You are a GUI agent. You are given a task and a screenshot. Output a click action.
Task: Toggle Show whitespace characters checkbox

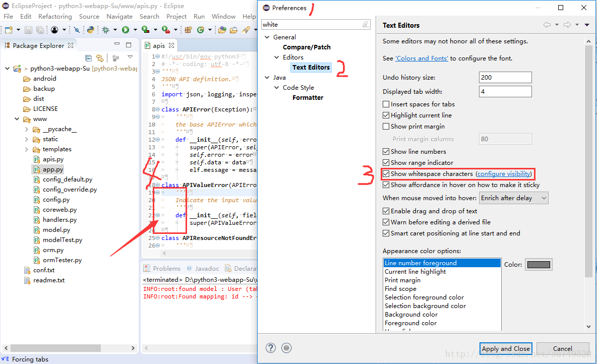[x=386, y=173]
